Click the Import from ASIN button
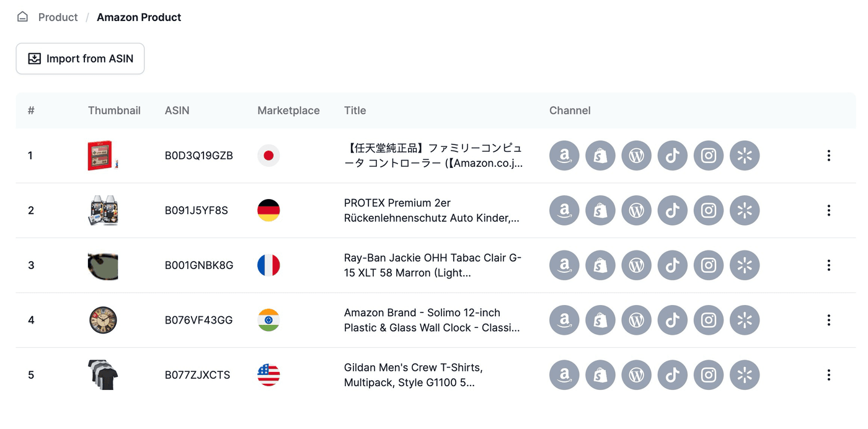 (80, 58)
